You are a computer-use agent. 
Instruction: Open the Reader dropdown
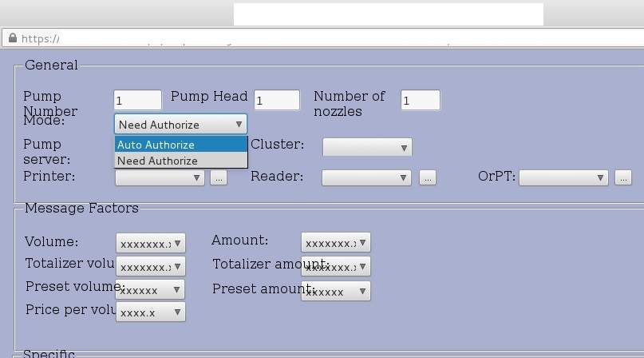click(x=366, y=177)
